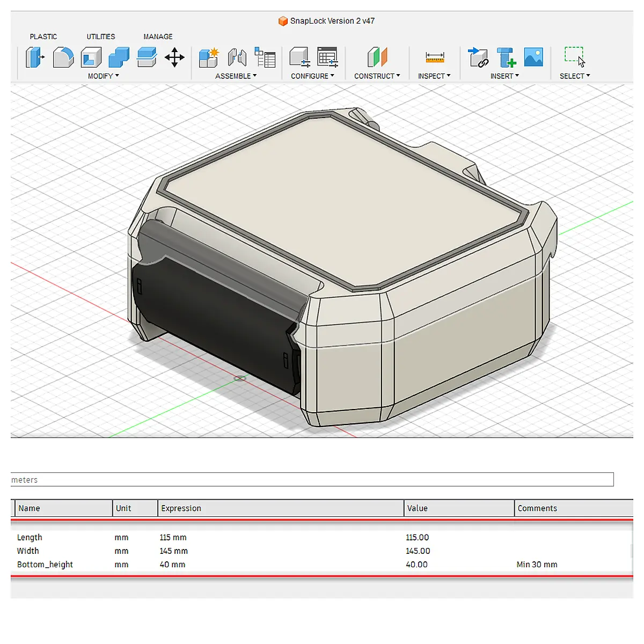Click the configuration table icon
Viewport: 644px width, 644px height.
[327, 57]
